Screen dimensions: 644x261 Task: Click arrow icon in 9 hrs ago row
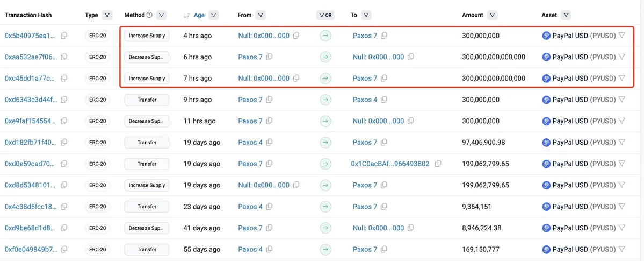coord(325,100)
